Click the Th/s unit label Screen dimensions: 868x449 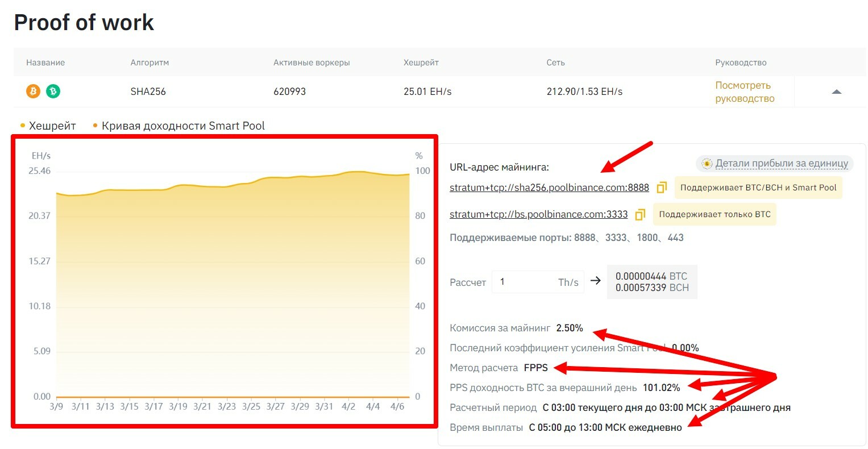[568, 282]
